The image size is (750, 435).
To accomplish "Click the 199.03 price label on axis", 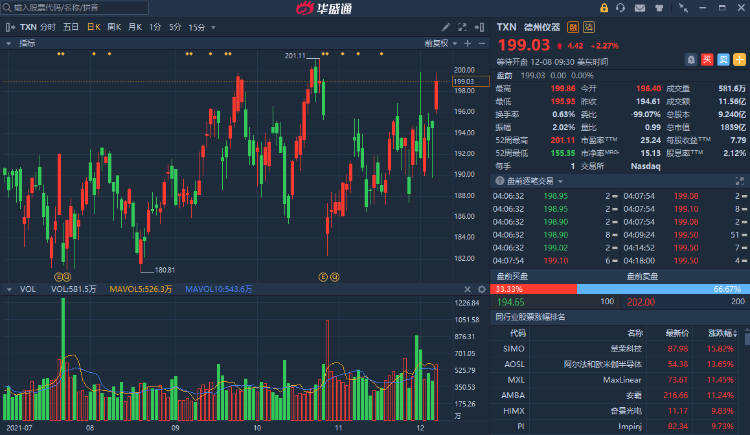I will [x=471, y=81].
